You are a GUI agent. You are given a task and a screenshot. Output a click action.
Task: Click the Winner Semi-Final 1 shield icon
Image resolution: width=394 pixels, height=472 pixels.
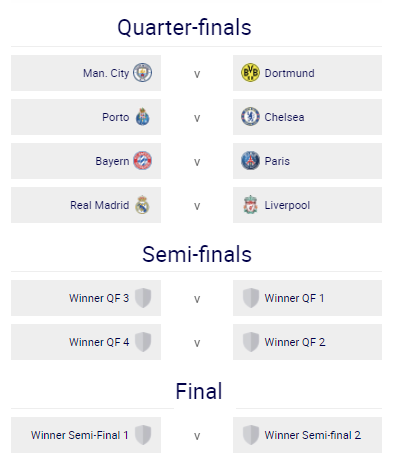coord(143,435)
